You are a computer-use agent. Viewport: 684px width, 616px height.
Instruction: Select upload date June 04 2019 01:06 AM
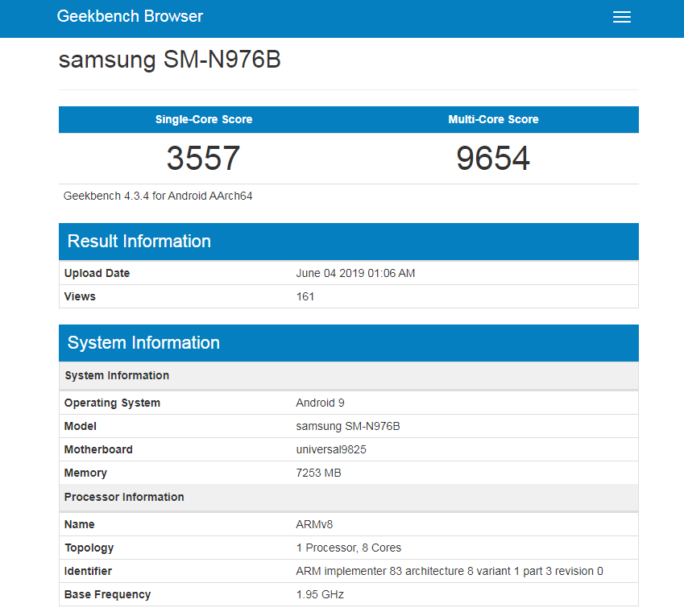[355, 273]
